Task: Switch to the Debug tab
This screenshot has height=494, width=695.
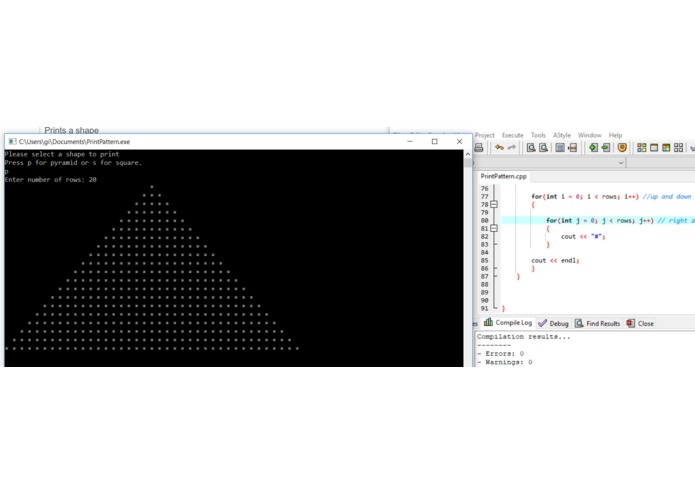Action: (554, 323)
